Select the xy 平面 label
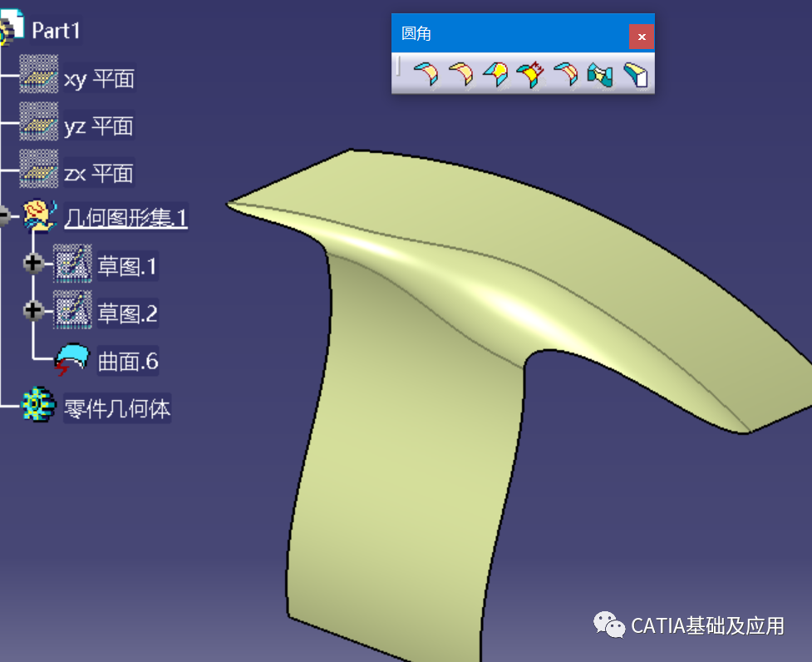 pyautogui.click(x=99, y=79)
